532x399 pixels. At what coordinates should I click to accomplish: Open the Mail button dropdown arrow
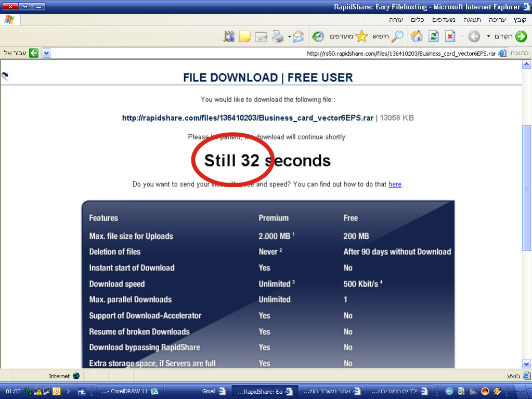[290, 36]
